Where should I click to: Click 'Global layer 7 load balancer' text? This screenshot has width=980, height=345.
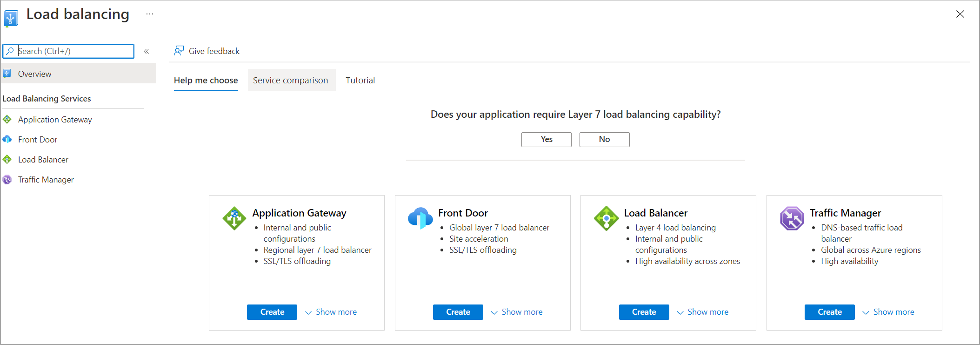tap(500, 228)
